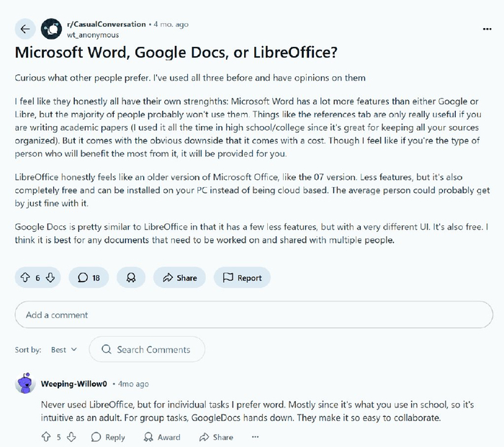Give an award to the post
Image resolution: width=504 pixels, height=447 pixels.
pyautogui.click(x=131, y=277)
